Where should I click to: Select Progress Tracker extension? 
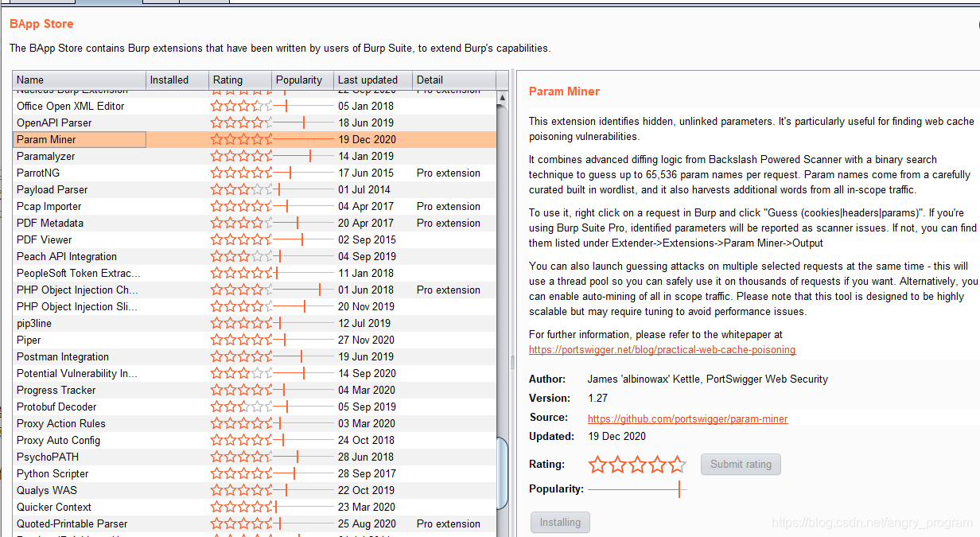pyautogui.click(x=255, y=390)
